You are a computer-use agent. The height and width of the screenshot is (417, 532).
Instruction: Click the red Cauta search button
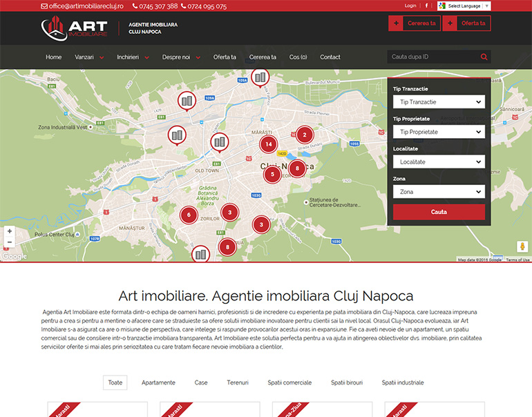[439, 212]
